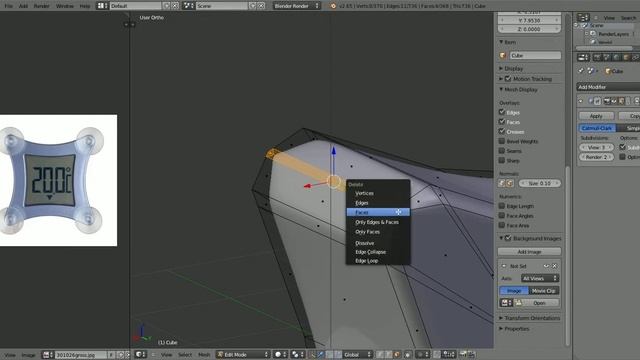Select RenderLayers in the outliner
The width and height of the screenshot is (640, 360).
(613, 34)
